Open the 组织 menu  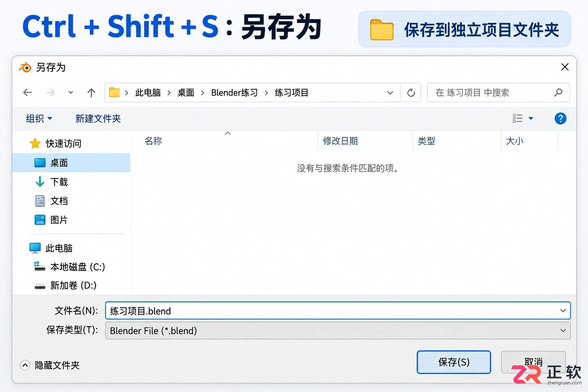click(39, 118)
